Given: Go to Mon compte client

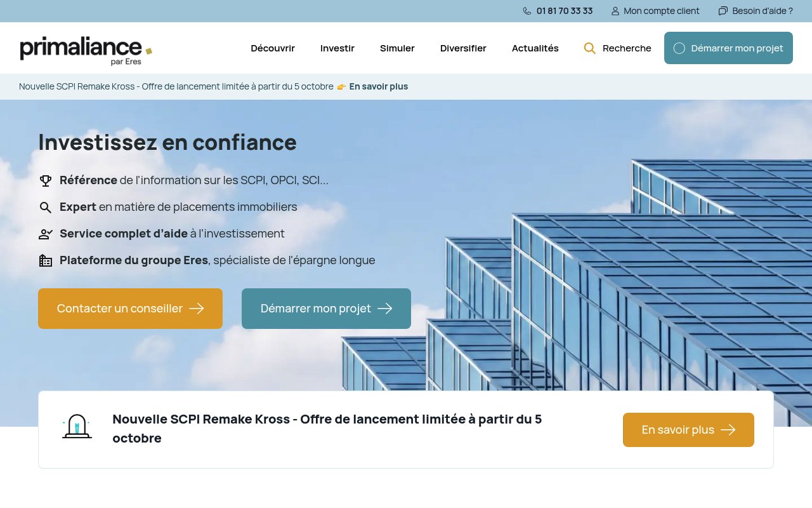Looking at the screenshot, I should 662,11.
